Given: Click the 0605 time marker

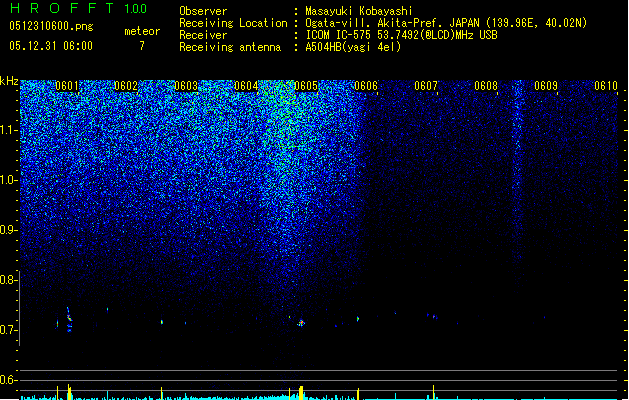Looking at the screenshot, I should point(306,86).
